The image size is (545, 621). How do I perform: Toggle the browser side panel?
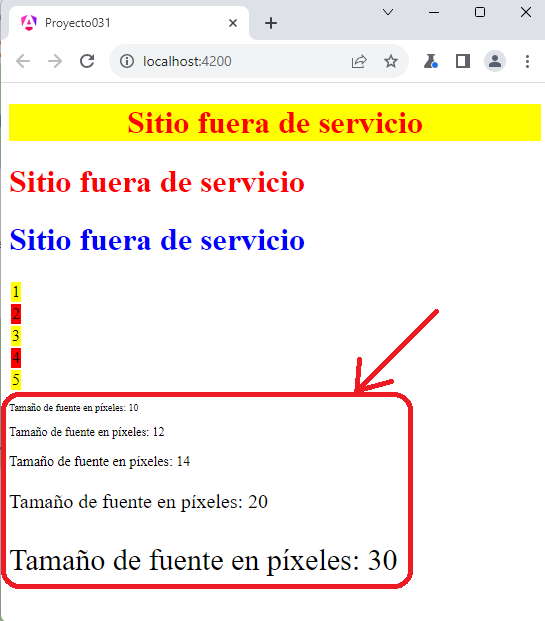tap(463, 61)
